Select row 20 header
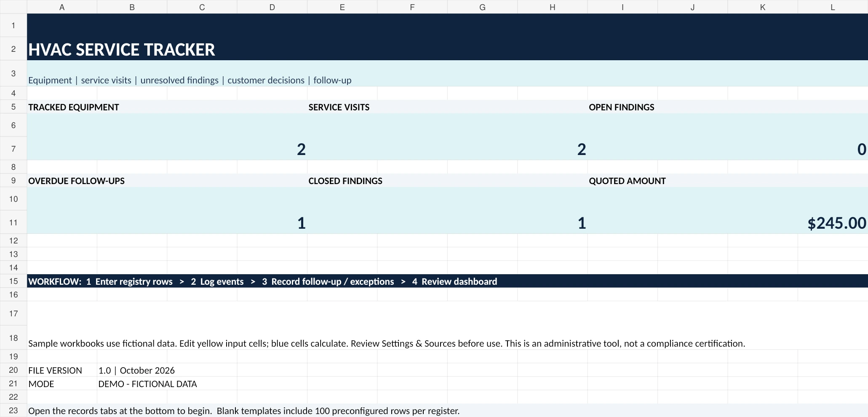 [13, 370]
